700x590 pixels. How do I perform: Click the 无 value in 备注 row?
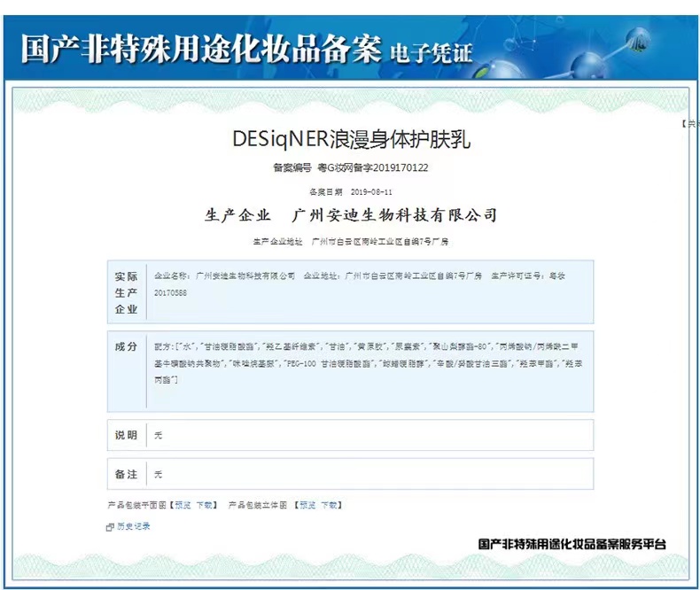tap(158, 475)
